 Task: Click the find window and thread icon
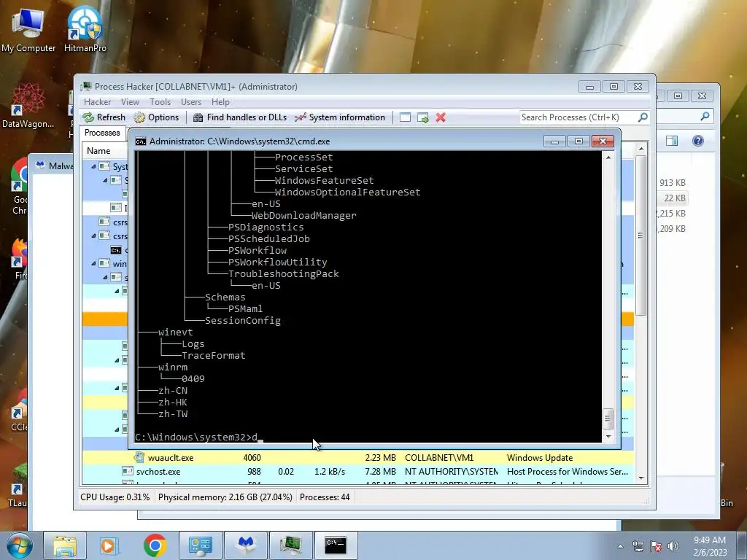[x=422, y=117]
